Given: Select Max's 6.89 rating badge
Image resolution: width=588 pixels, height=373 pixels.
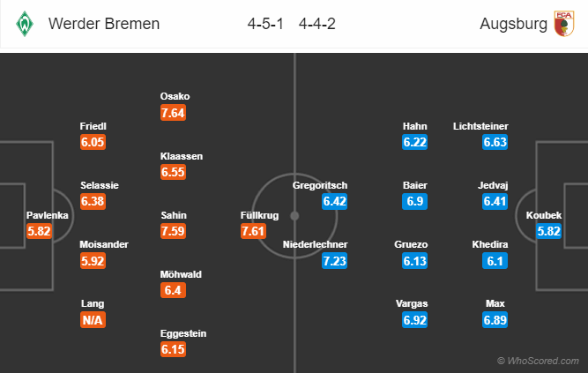Looking at the screenshot, I should pyautogui.click(x=496, y=320).
